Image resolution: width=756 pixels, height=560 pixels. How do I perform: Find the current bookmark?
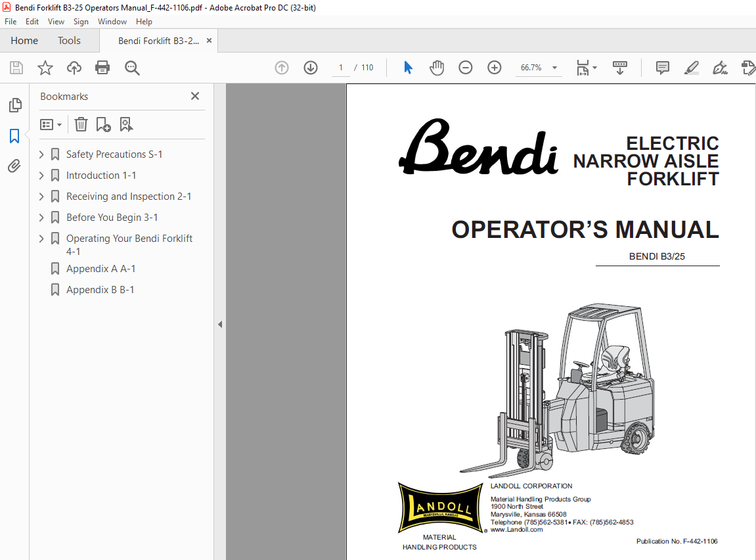pos(126,124)
